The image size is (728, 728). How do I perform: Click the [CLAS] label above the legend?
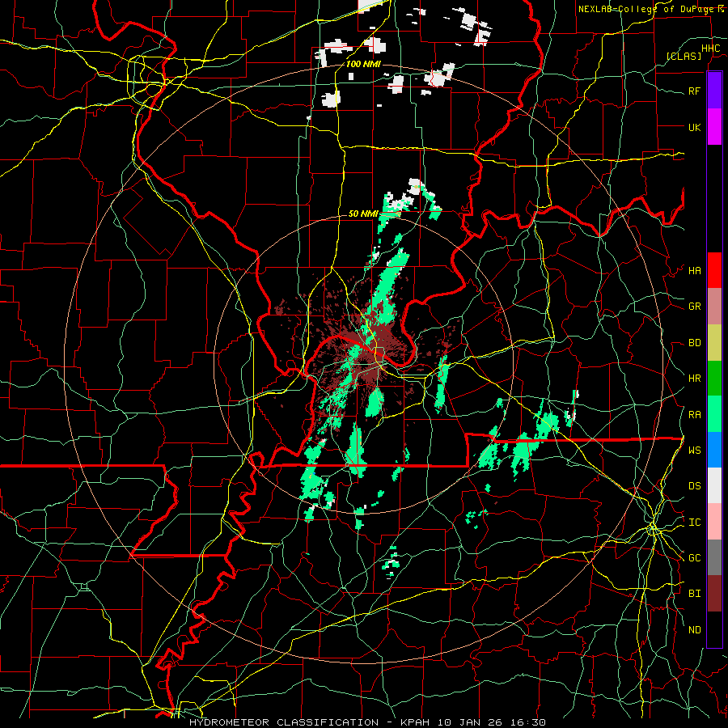[x=684, y=56]
